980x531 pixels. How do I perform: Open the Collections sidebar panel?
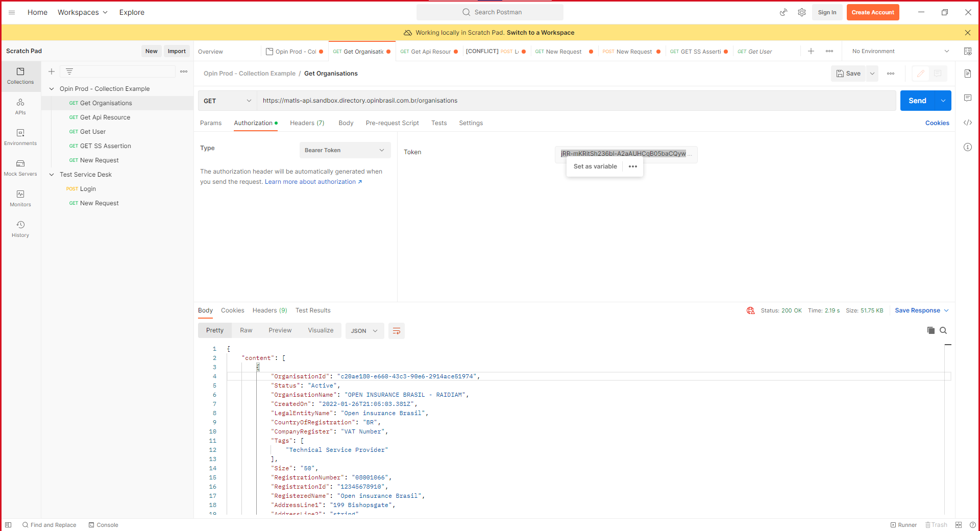[x=20, y=76]
